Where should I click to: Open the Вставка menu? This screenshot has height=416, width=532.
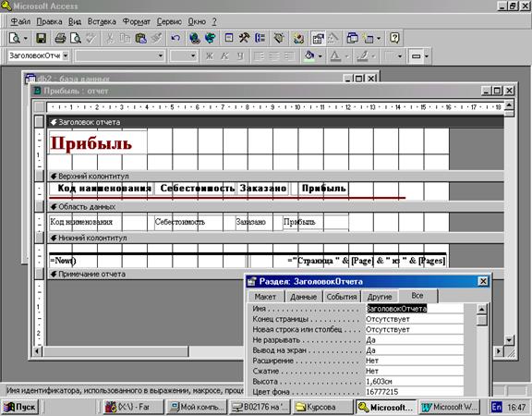tap(102, 22)
